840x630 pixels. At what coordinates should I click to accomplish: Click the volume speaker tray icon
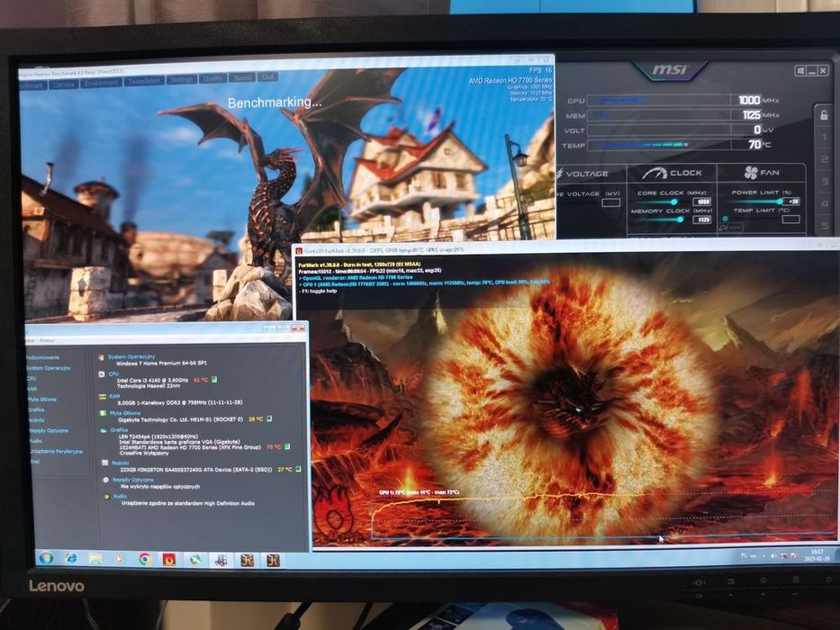(x=773, y=556)
